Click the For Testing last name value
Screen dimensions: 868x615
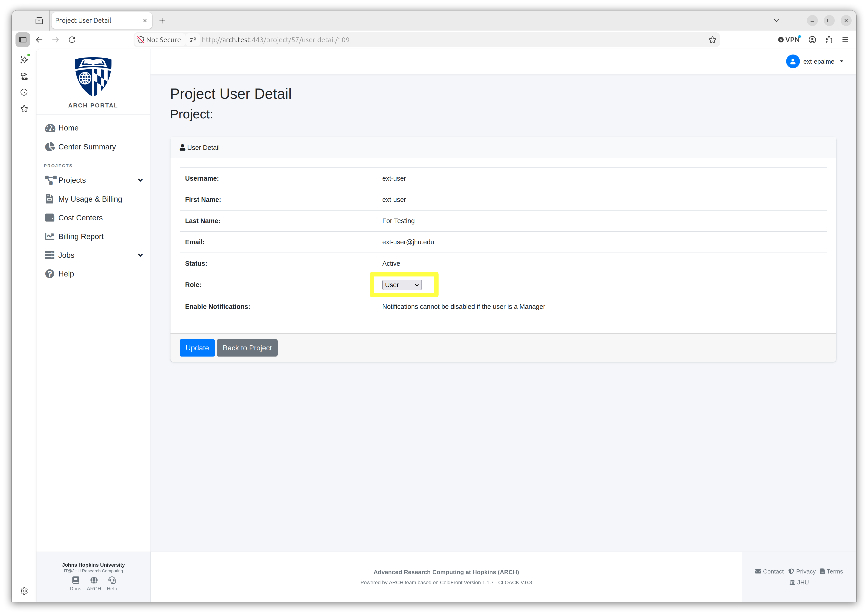(x=398, y=221)
